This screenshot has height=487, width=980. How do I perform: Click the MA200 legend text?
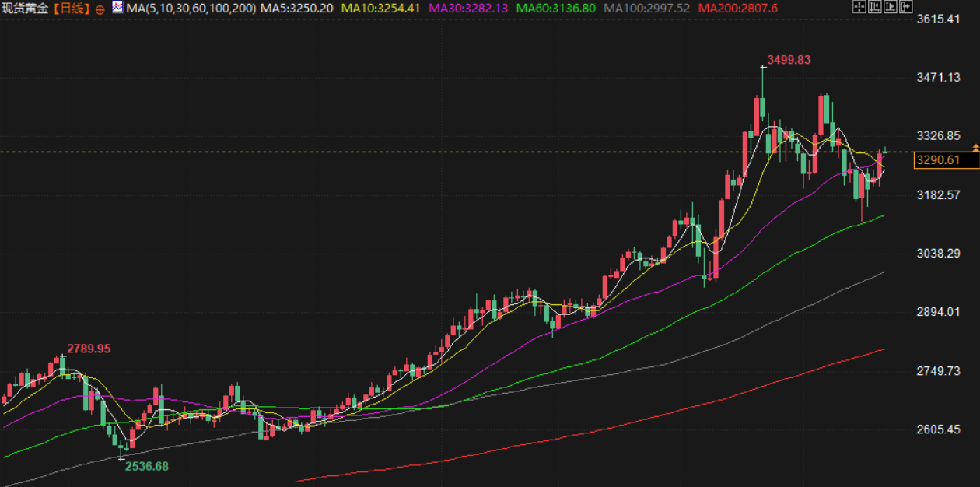(737, 9)
